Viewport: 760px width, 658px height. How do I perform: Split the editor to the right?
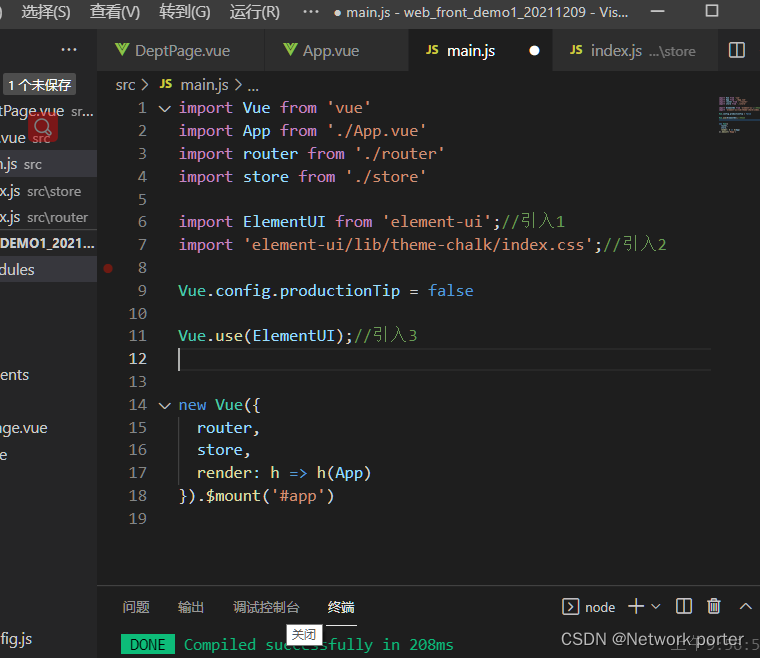click(737, 50)
